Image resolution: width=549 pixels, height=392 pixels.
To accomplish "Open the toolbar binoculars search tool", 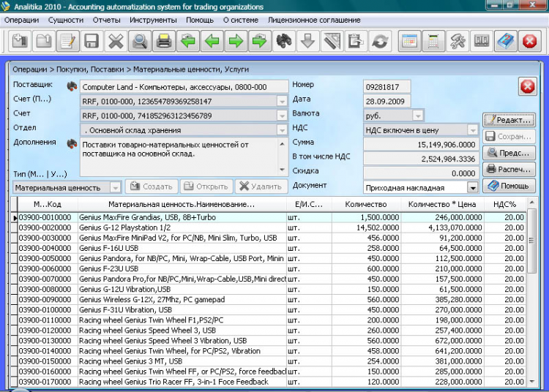I will 283,41.
